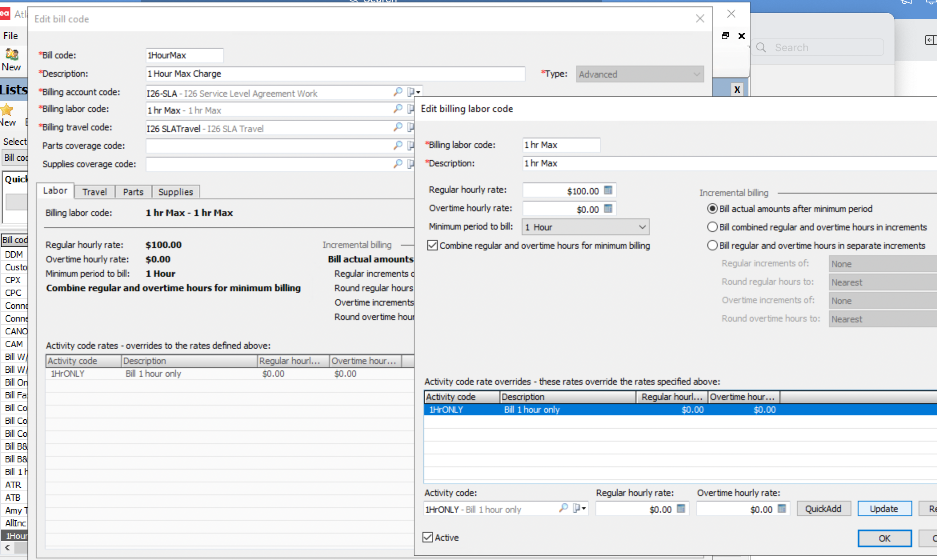937x560 pixels.
Task: Switch to the Supplies tab
Action: (x=176, y=192)
